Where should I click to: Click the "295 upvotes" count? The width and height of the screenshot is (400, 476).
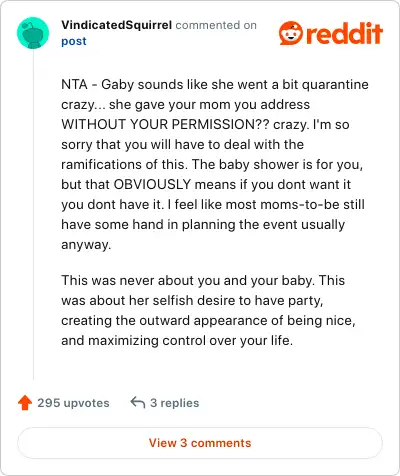(x=73, y=403)
